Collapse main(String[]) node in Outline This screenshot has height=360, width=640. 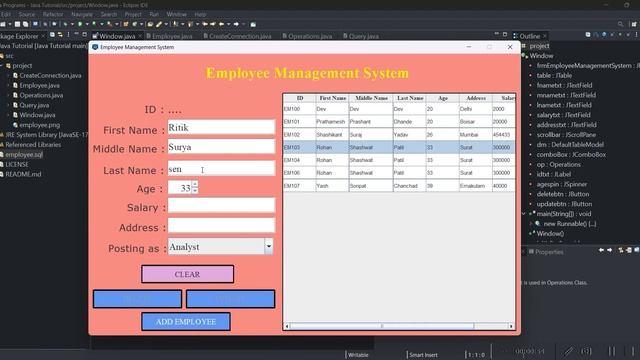pyautogui.click(x=524, y=214)
